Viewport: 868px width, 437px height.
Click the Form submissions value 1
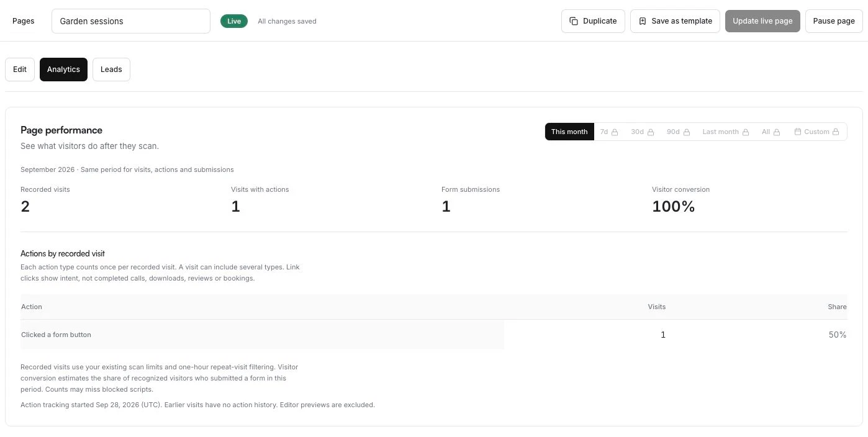[x=446, y=207]
